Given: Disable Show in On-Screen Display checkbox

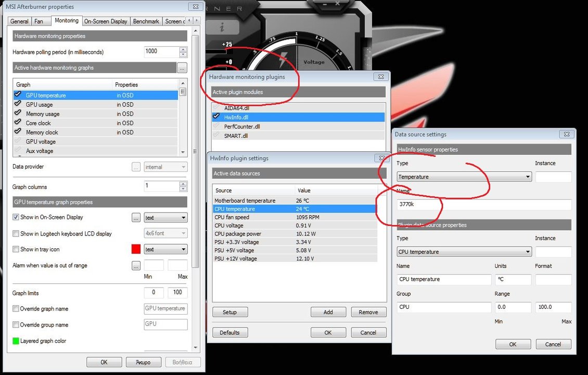Looking at the screenshot, I should tap(16, 217).
